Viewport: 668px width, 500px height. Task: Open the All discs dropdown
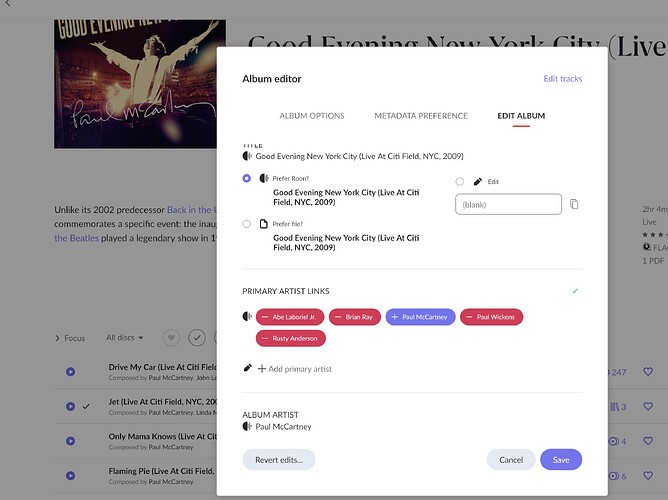coord(124,338)
